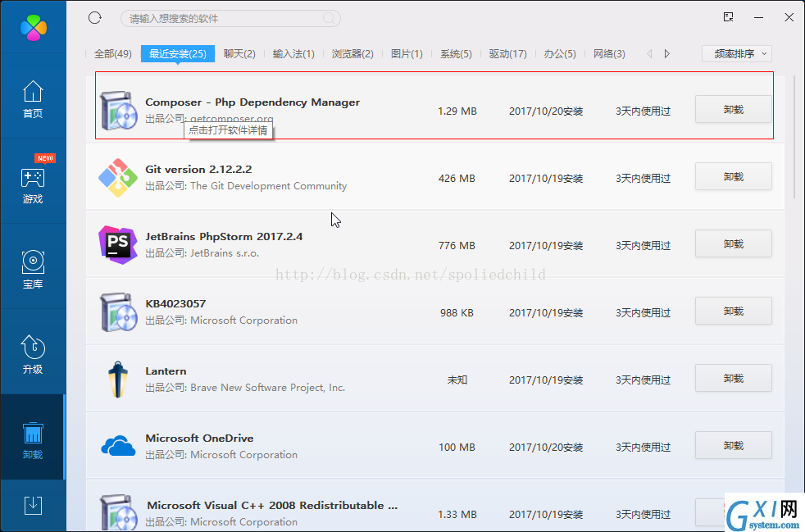Click the KB4023057 package icon
This screenshot has width=805, height=532.
[x=119, y=311]
